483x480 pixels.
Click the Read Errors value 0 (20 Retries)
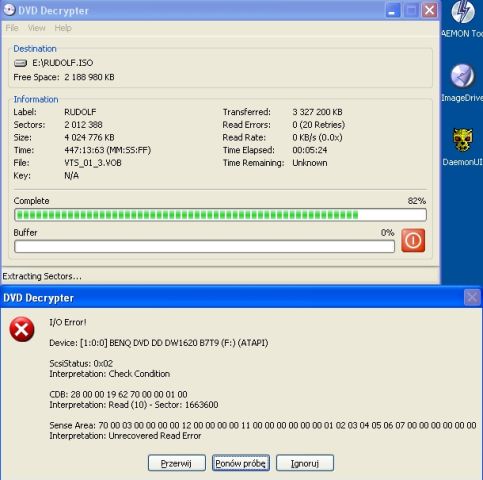point(319,125)
